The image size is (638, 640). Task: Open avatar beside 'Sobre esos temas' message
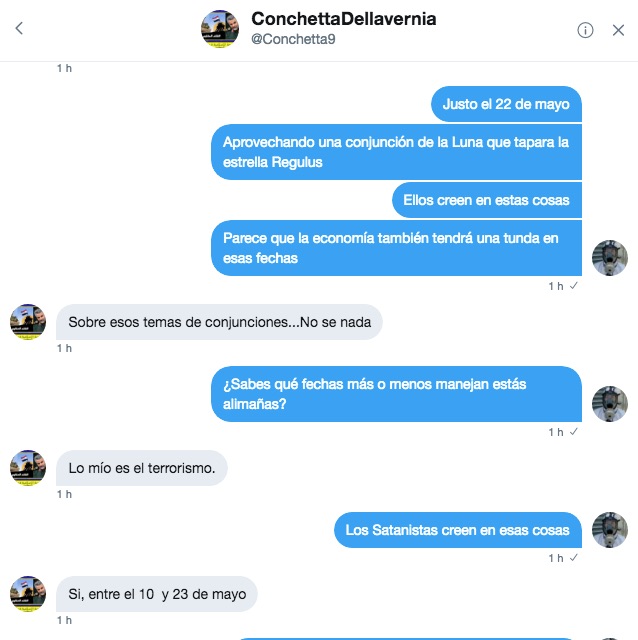click(x=28, y=322)
